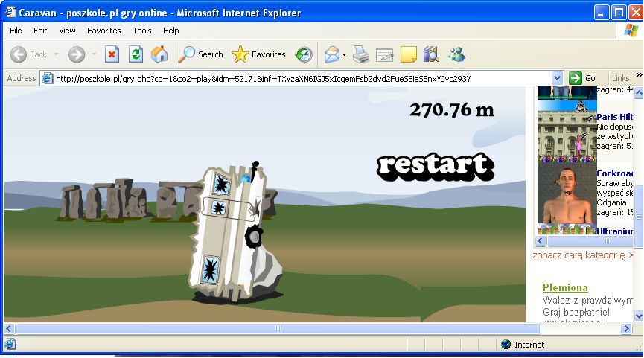Open the Help menu
The width and height of the screenshot is (644, 358).
coord(170,31)
